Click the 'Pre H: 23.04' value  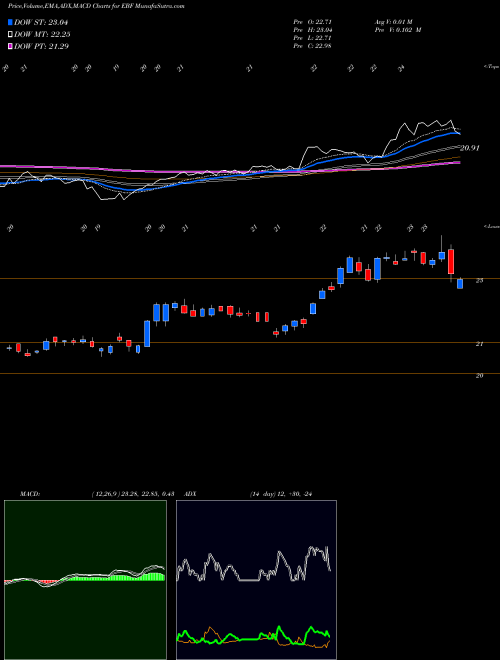[312, 30]
